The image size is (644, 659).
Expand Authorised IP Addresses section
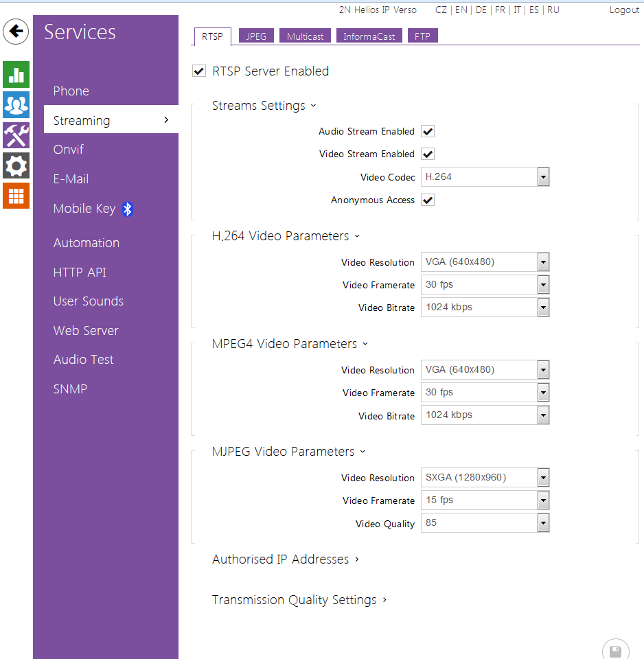coord(286,559)
